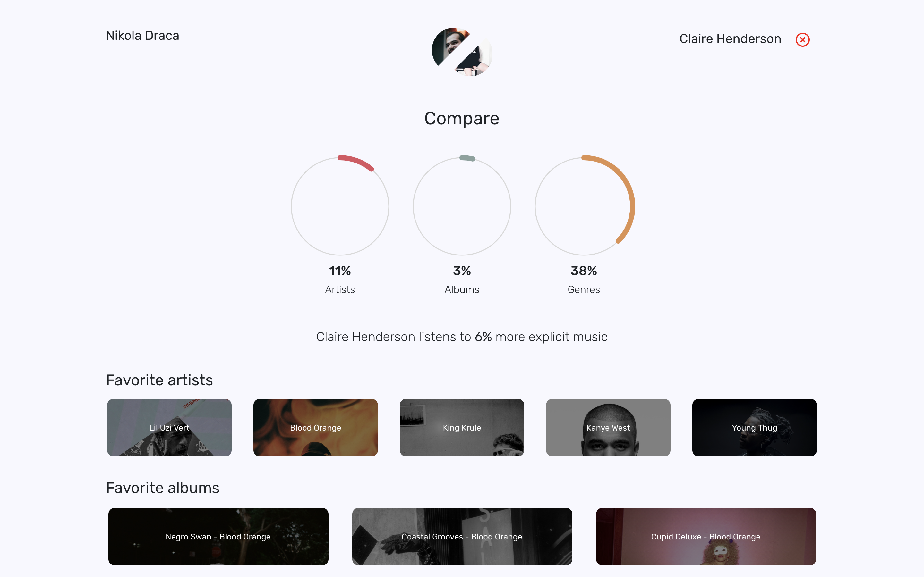Viewport: 924px width, 577px height.
Task: Open the Negro Swan album card
Action: pos(218,536)
